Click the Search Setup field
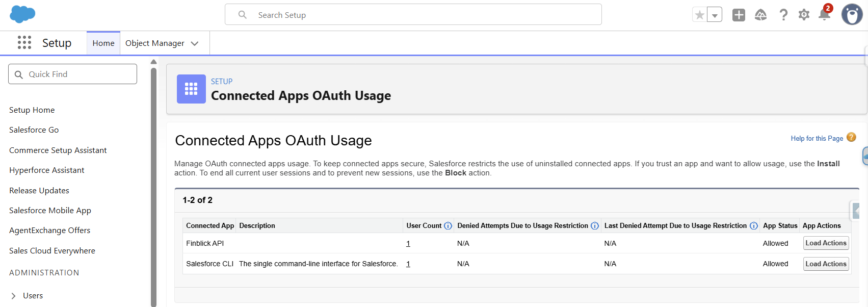The image size is (868, 307). coord(413,14)
